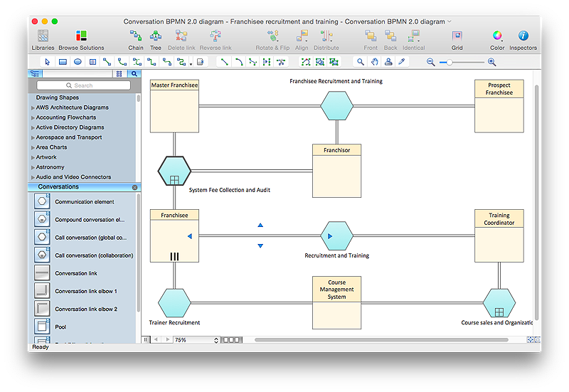
Task: Pick the Conversation link shape
Action: 42,272
